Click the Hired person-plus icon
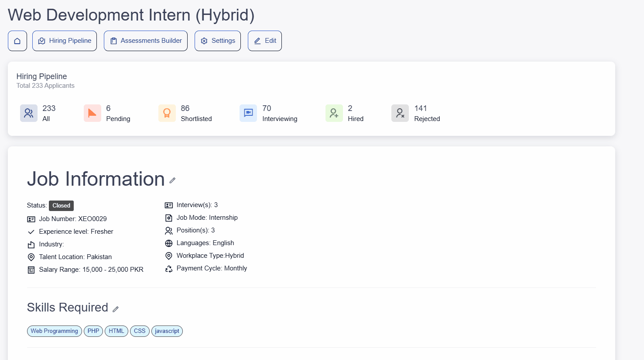The width and height of the screenshot is (644, 360). 334,113
